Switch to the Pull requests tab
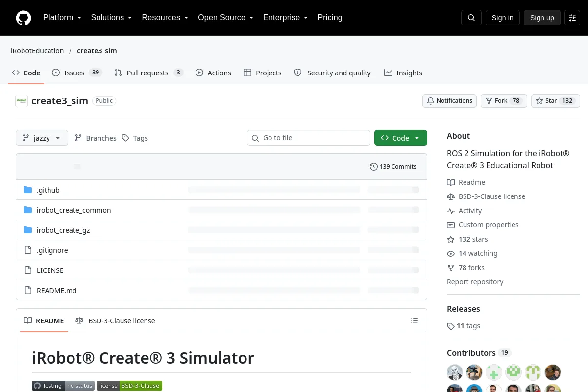The width and height of the screenshot is (588, 392). pos(149,73)
